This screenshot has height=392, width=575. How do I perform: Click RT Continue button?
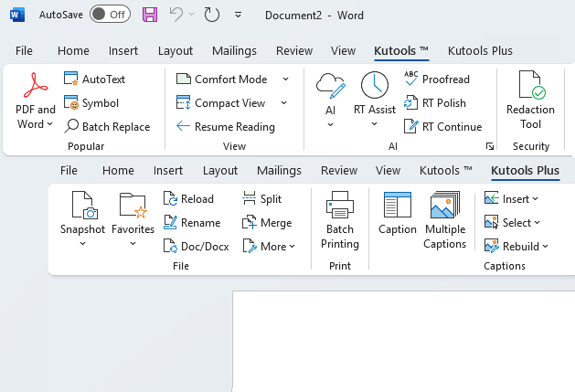pos(443,126)
